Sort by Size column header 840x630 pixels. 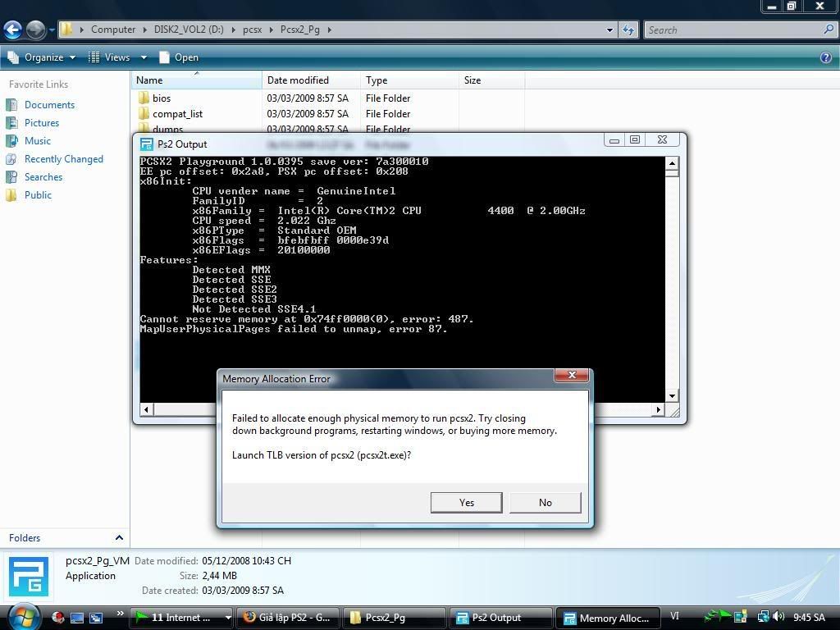click(492, 80)
